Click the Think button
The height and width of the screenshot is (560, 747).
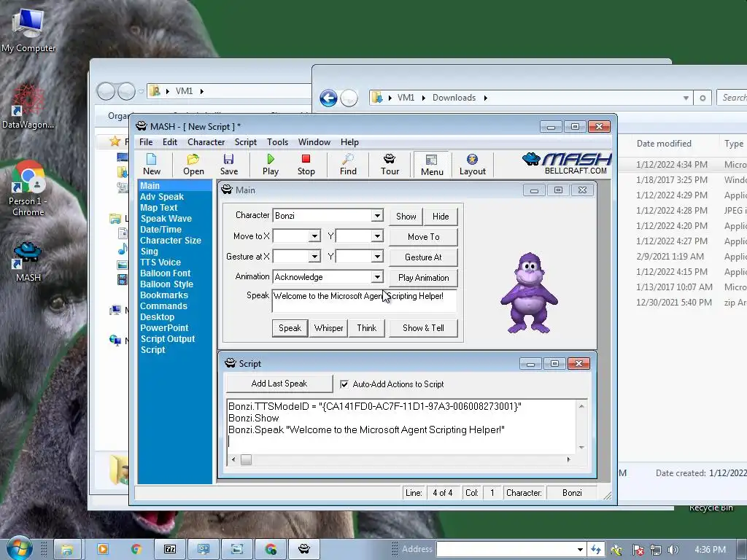(x=366, y=328)
